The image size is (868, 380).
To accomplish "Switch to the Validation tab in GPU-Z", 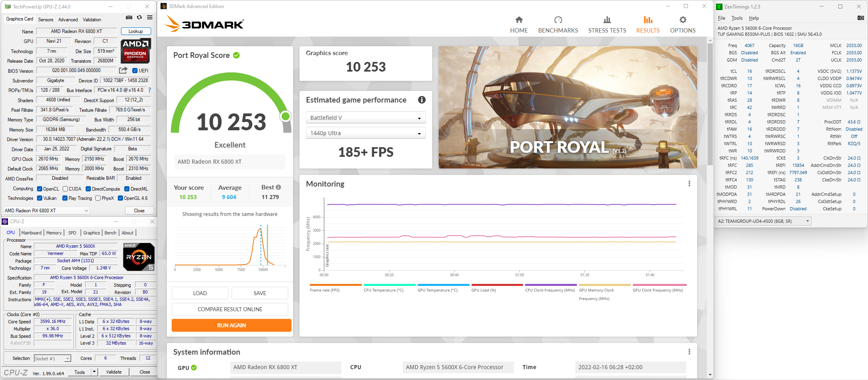I will 92,20.
